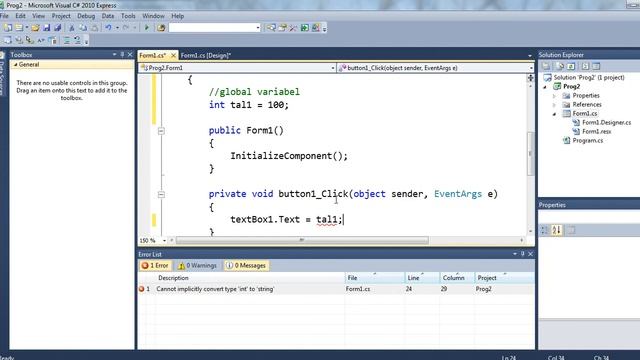This screenshot has width=640, height=360.
Task: Toggle the Categorized view in Properties panel
Action: (x=544, y=230)
